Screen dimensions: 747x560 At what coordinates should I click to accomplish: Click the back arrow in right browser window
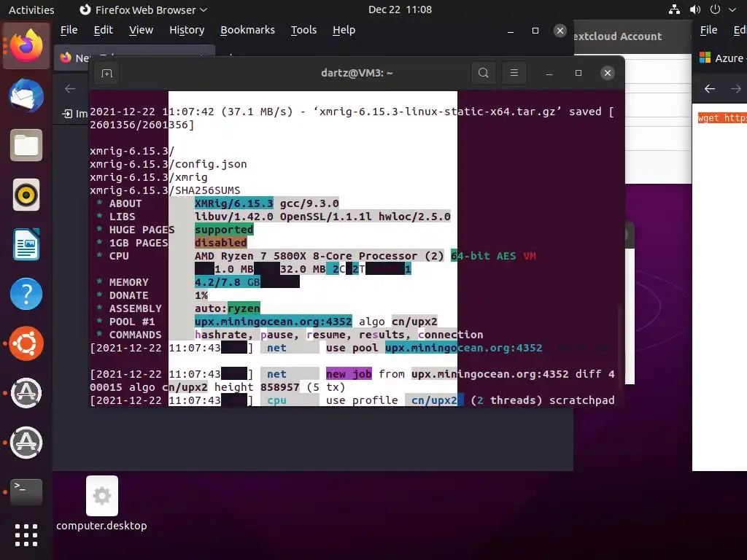click(x=710, y=88)
